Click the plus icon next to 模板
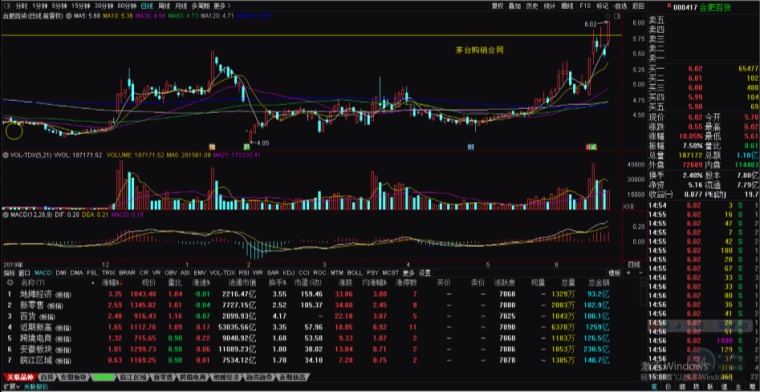760x392 pixels. click(628, 273)
